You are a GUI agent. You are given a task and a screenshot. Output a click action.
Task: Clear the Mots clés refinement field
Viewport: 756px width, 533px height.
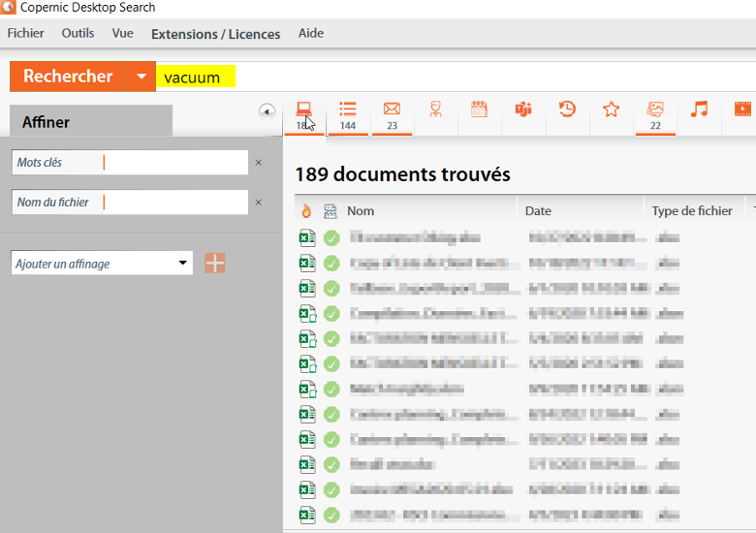(259, 163)
